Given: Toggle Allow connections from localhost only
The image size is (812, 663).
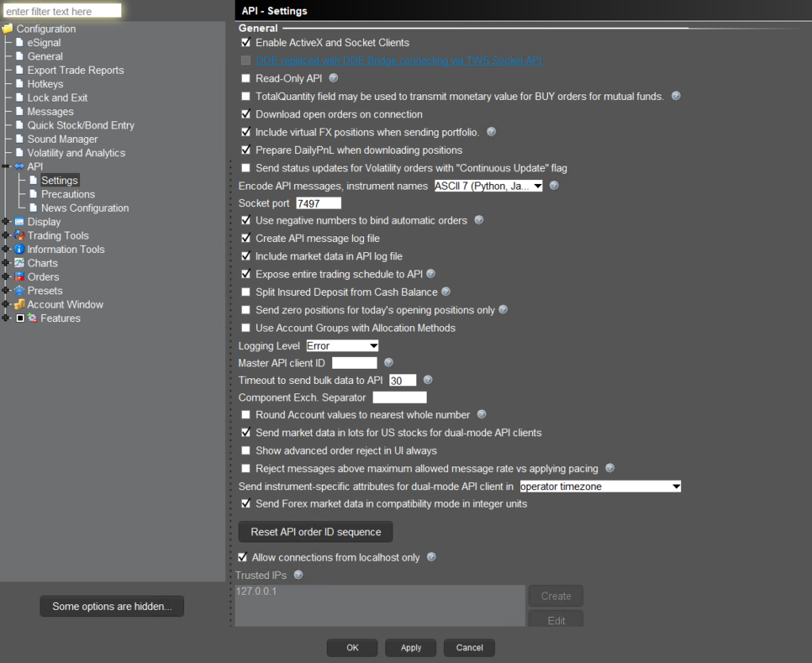Looking at the screenshot, I should pos(243,557).
